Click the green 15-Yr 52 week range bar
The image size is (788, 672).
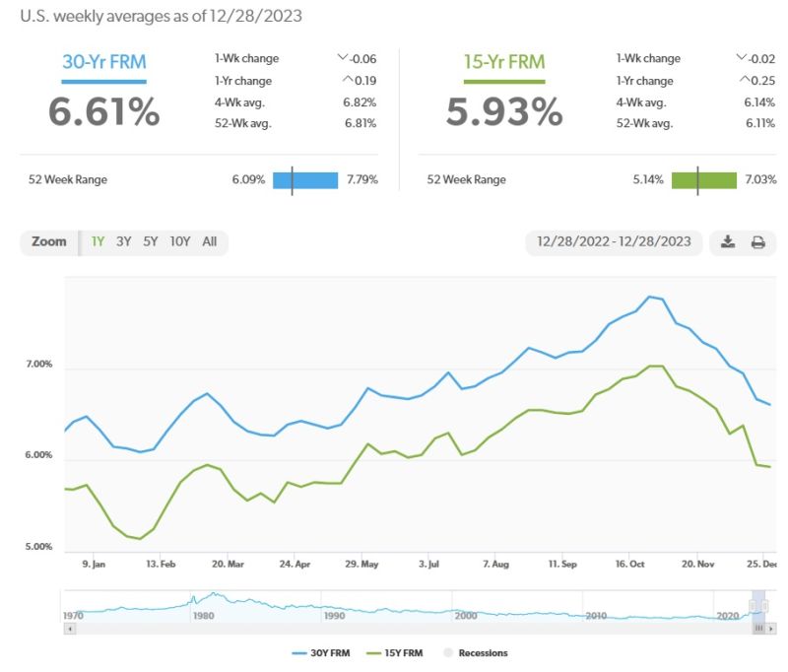[704, 180]
